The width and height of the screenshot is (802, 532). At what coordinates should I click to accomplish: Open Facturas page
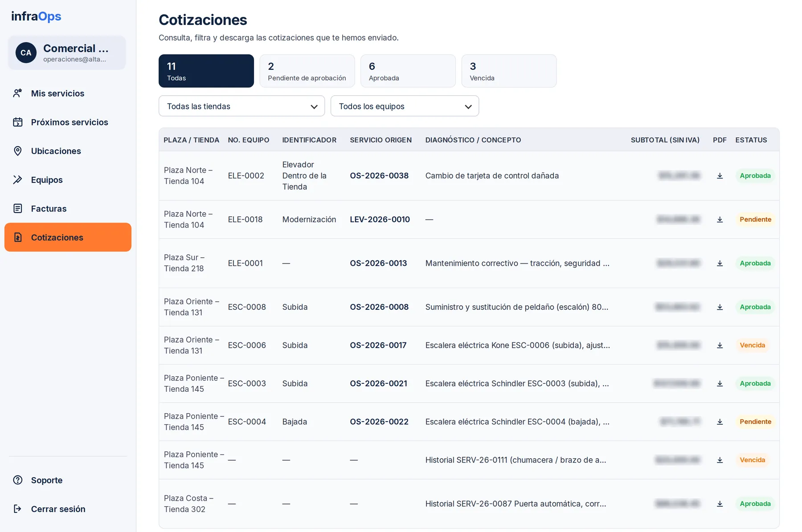68,208
